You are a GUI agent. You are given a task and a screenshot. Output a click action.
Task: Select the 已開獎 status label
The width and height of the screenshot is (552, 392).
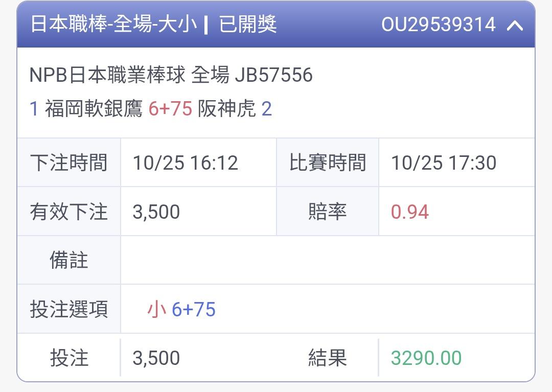pyautogui.click(x=248, y=25)
